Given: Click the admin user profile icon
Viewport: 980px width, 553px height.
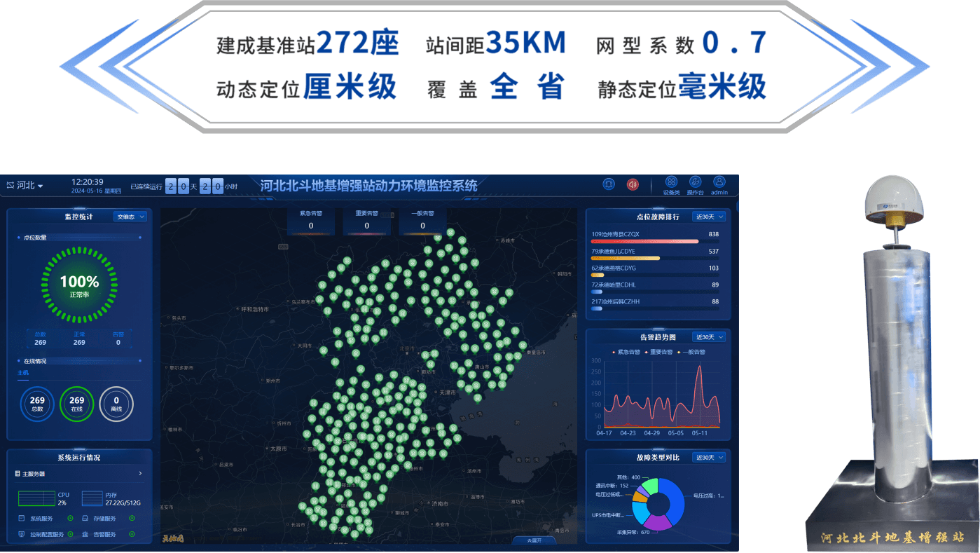Looking at the screenshot, I should click(719, 182).
